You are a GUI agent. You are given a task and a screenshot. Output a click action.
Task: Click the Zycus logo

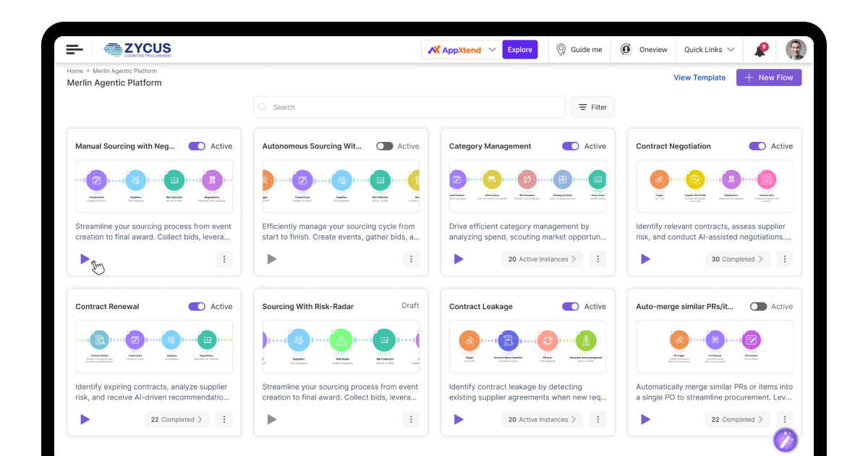pyautogui.click(x=137, y=49)
